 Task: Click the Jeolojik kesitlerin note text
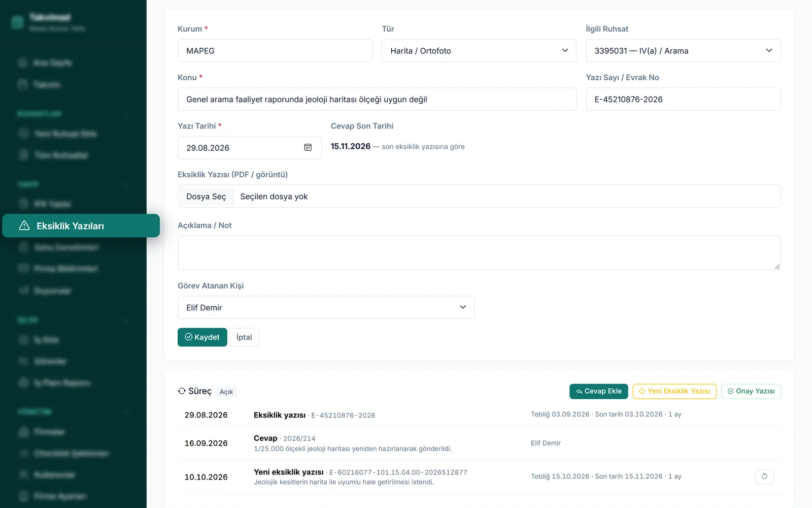point(344,482)
